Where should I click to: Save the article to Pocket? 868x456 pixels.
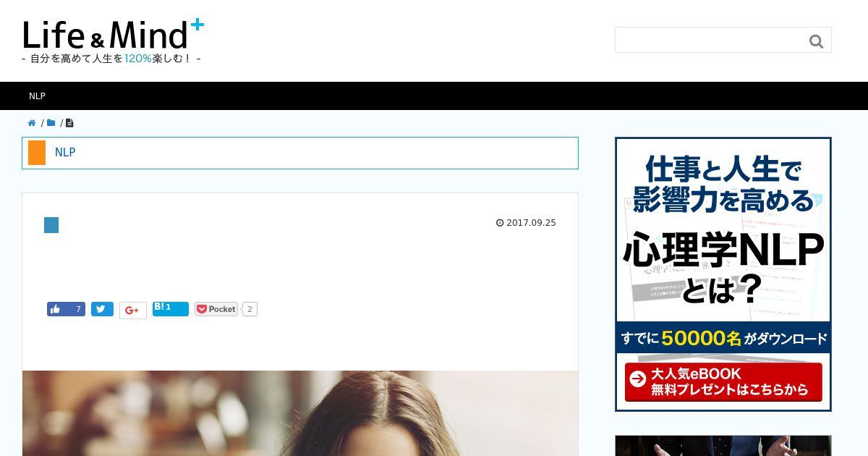coord(216,309)
